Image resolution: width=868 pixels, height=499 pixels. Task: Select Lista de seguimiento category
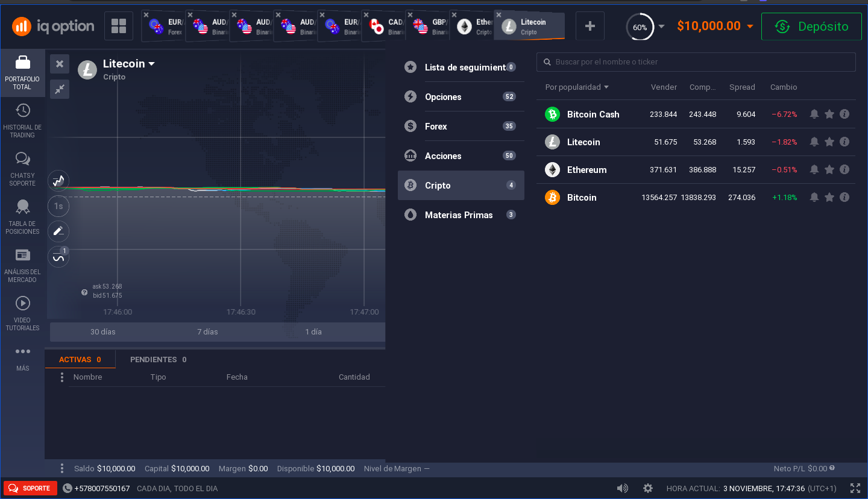pyautogui.click(x=461, y=67)
